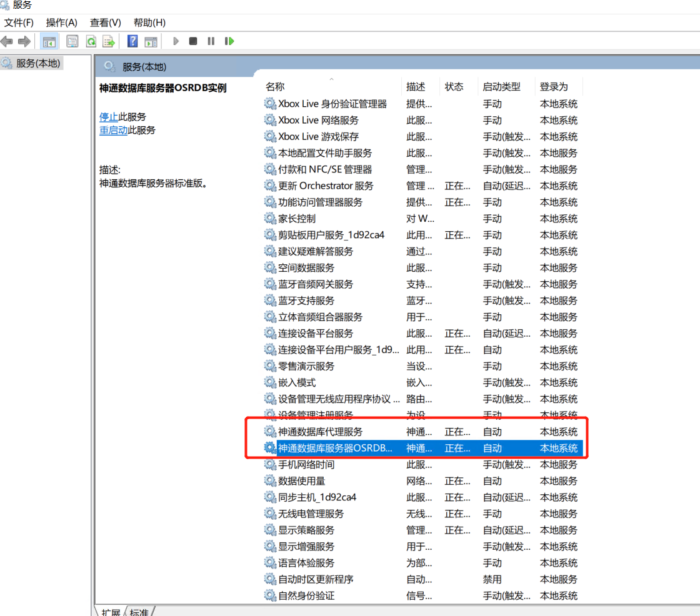The height and width of the screenshot is (616, 700).
Task: Click gear icon of 家长控制
Action: pos(269,218)
